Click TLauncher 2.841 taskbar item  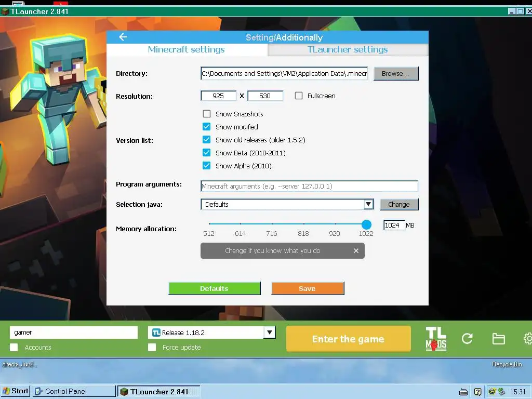click(x=159, y=391)
